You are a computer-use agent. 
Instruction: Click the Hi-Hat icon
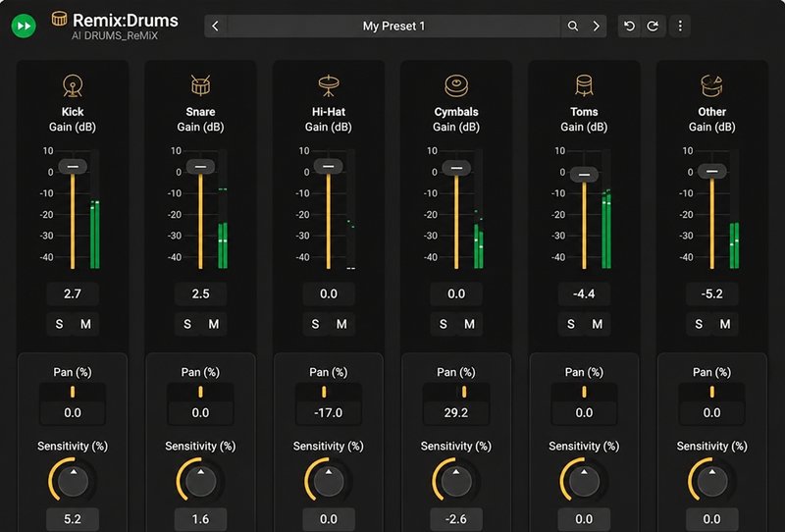pyautogui.click(x=329, y=85)
